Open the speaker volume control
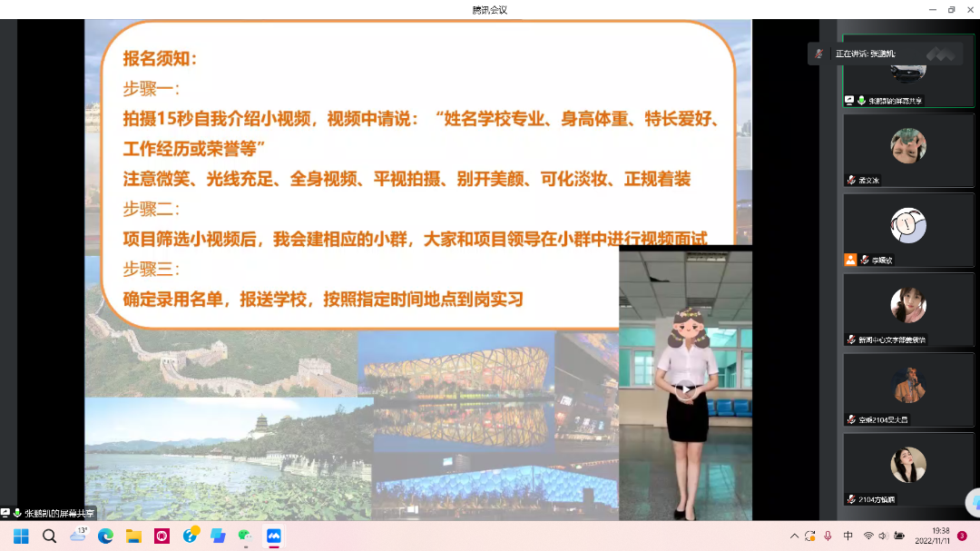The height and width of the screenshot is (551, 980). pos(884,536)
